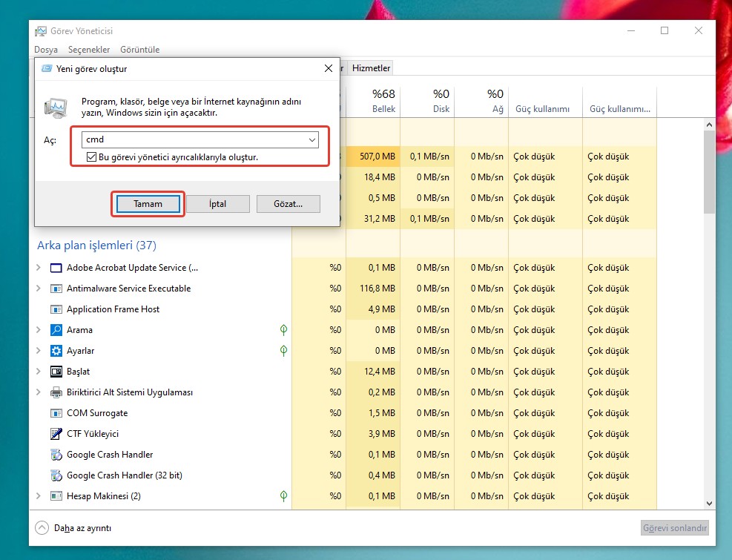
Task: Collapse details with Daha az ayrıntı arrow
Action: (x=42, y=528)
